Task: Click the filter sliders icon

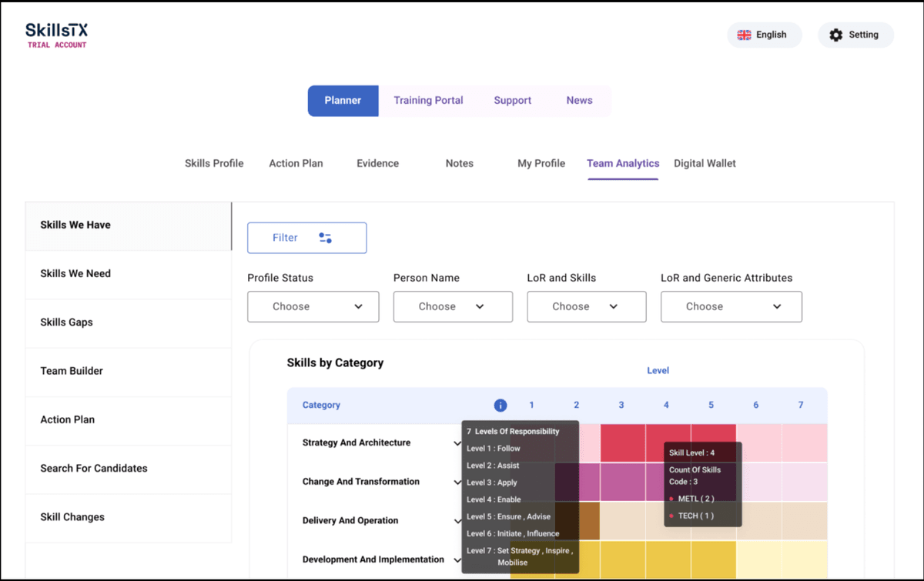Action: [x=325, y=238]
